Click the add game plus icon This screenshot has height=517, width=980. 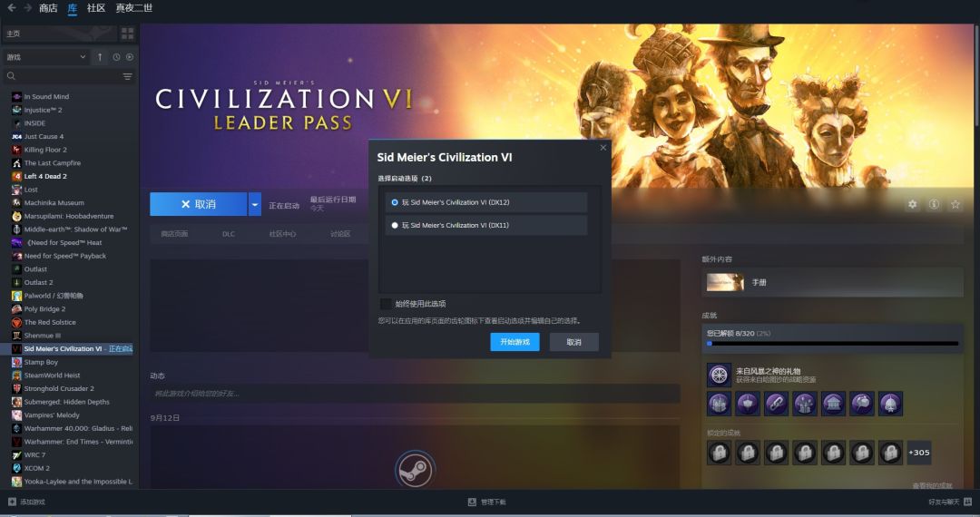pyautogui.click(x=12, y=502)
